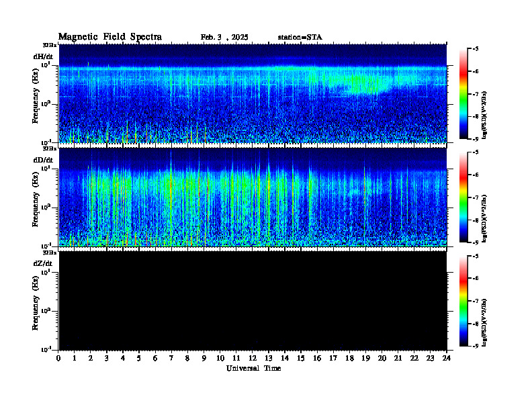The height and width of the screenshot is (411, 532).
Task: Click hour 21 on the time axis
Action: (x=398, y=358)
